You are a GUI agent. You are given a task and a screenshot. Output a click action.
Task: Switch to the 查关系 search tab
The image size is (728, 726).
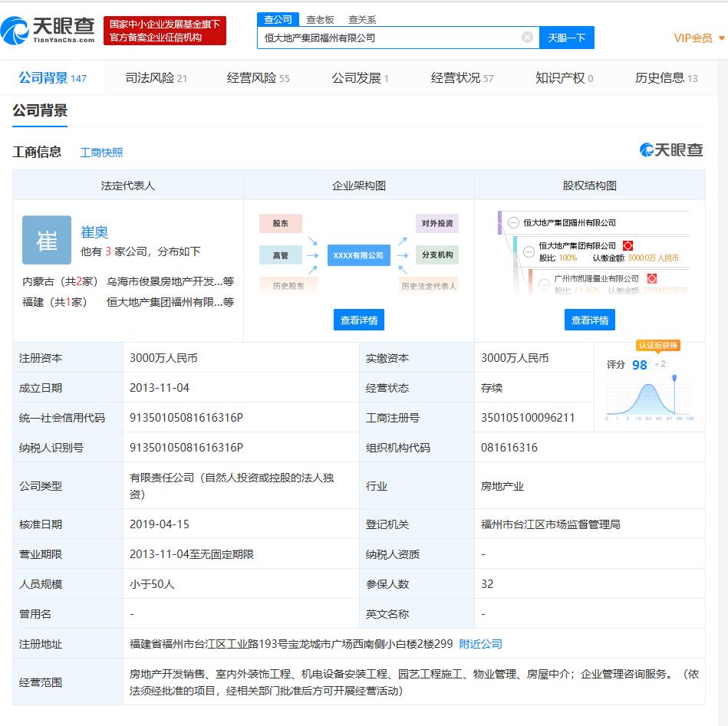[362, 19]
